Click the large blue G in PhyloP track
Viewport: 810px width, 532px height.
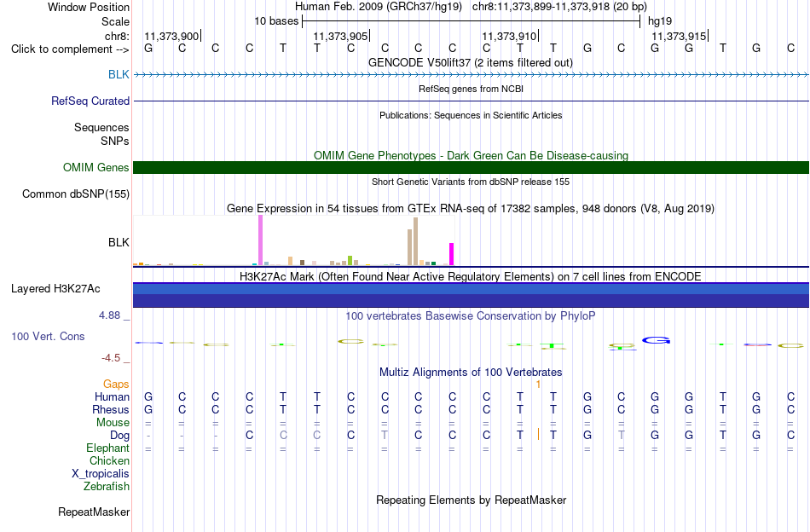click(x=656, y=340)
